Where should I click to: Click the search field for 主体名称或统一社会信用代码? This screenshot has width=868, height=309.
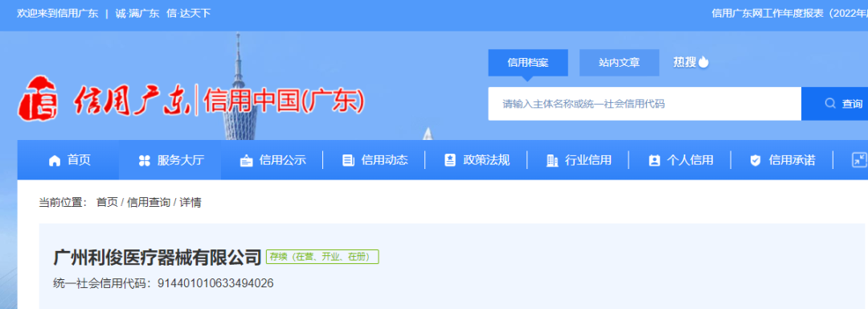point(645,104)
